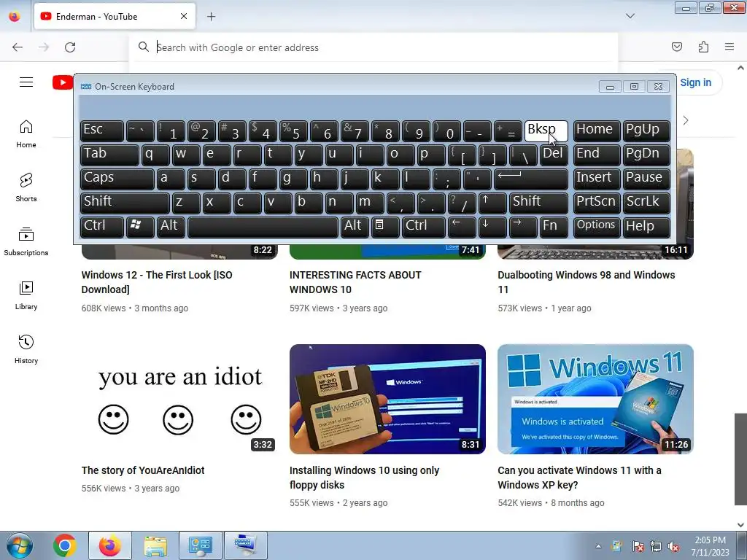Click the taskbar clock showing 2:05 PM
Image resolution: width=747 pixels, height=560 pixels.
pos(710,546)
